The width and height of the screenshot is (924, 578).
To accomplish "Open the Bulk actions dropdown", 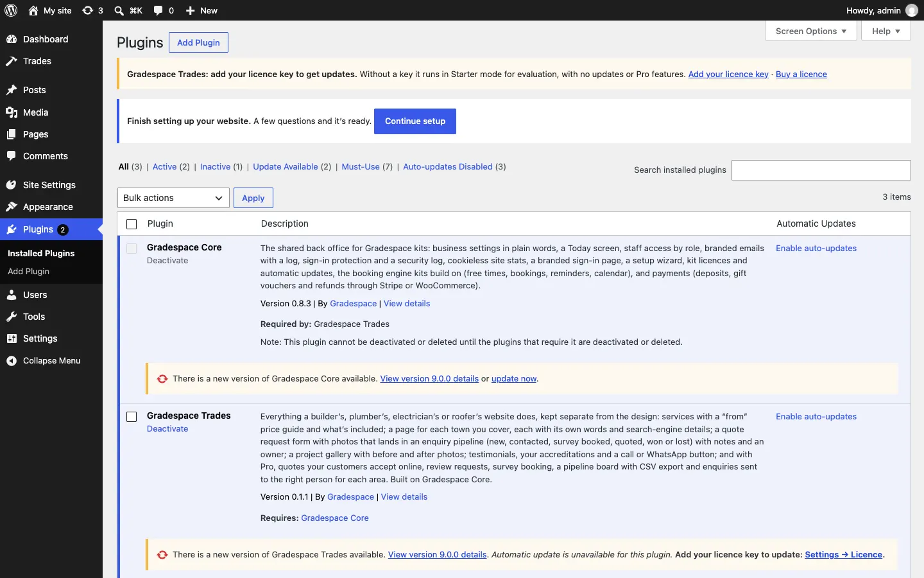I will pyautogui.click(x=173, y=198).
